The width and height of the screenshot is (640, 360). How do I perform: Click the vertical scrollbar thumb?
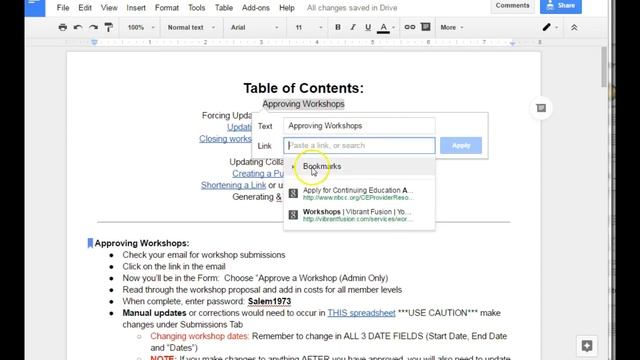(604, 67)
